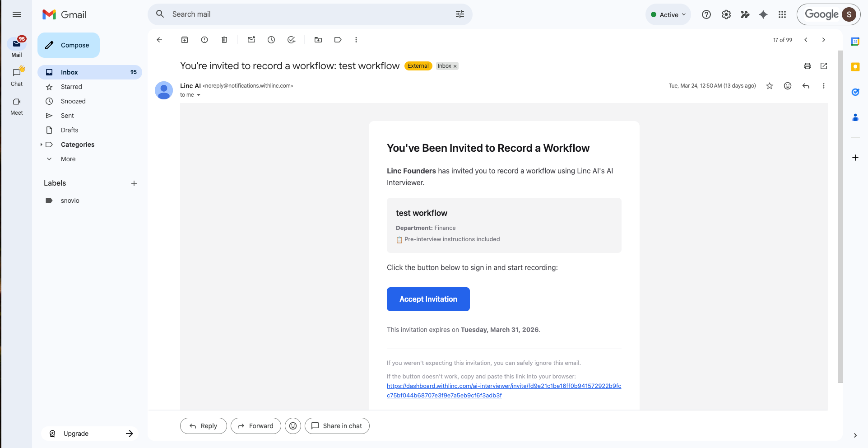
Task: Remove the Inbox label from the email
Action: click(455, 66)
